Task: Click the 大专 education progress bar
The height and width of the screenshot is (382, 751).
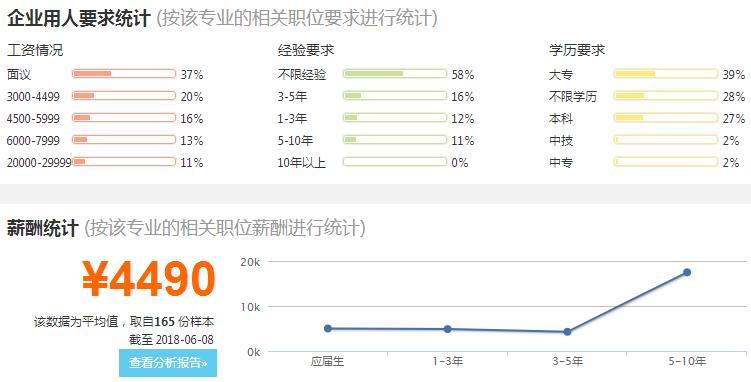Action: point(666,74)
